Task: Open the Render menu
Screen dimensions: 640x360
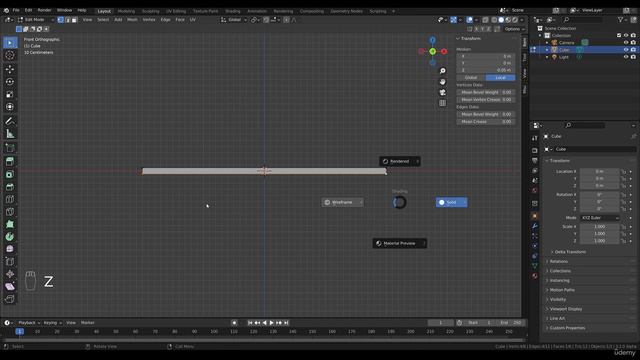Action: tap(44, 10)
